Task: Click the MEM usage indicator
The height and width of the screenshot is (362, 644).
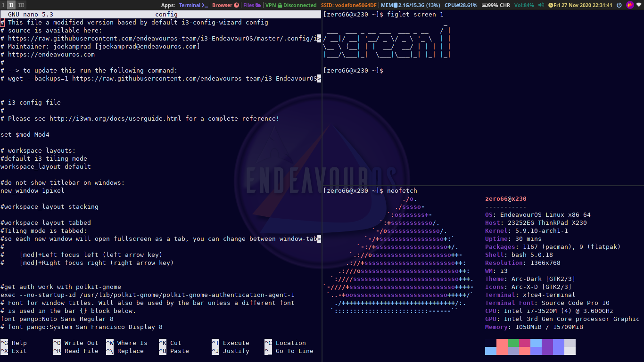Action: tap(410, 5)
